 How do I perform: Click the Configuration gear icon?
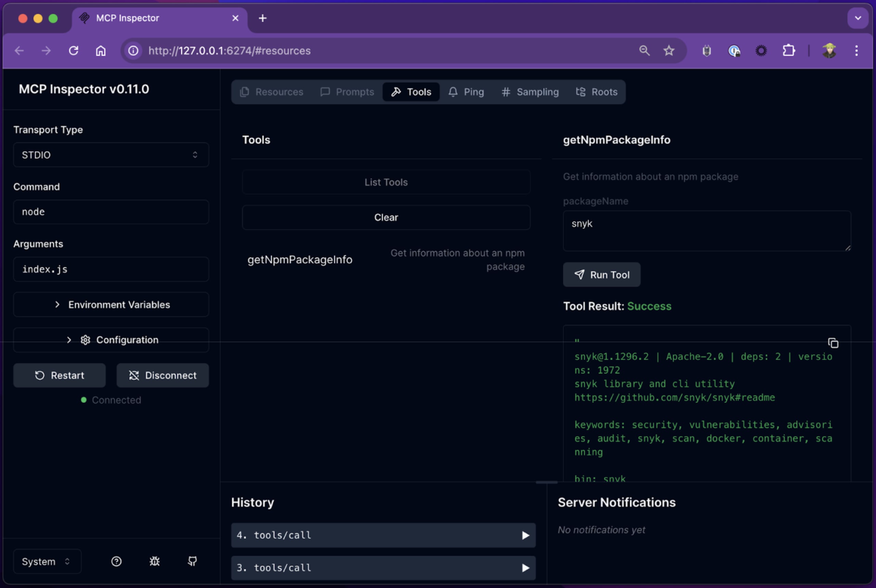point(86,340)
